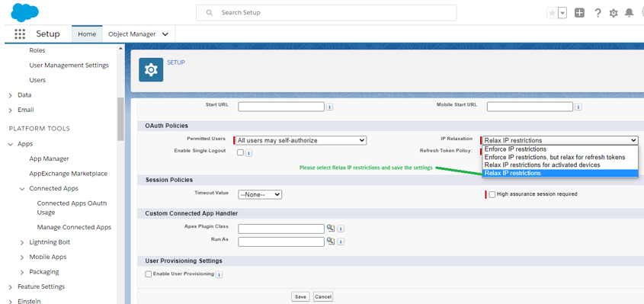The image size is (644, 304).
Task: Click the Setup gear tile icon
Action: (151, 70)
